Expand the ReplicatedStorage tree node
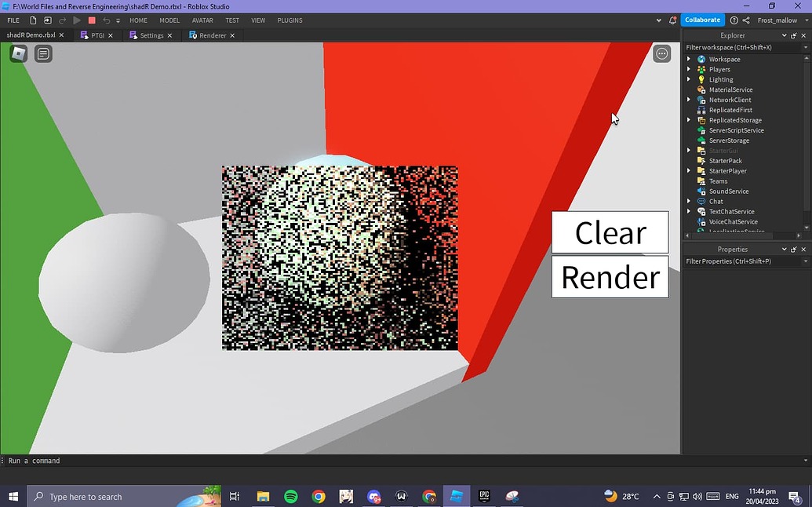812x507 pixels. click(x=689, y=120)
